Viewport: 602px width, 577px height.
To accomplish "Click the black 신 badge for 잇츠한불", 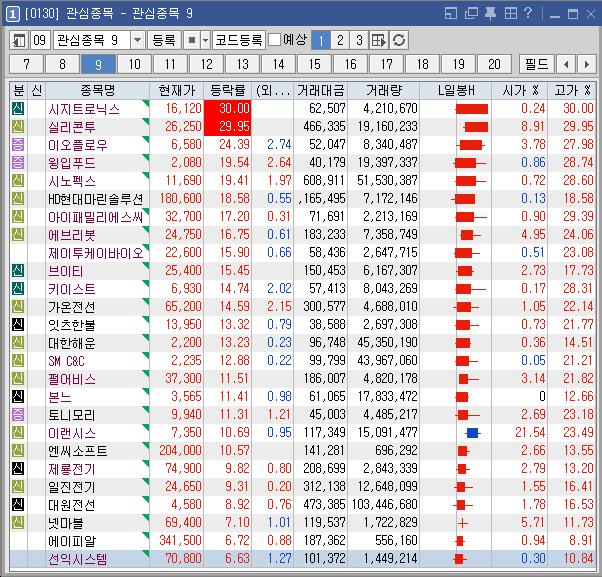I will (18, 325).
